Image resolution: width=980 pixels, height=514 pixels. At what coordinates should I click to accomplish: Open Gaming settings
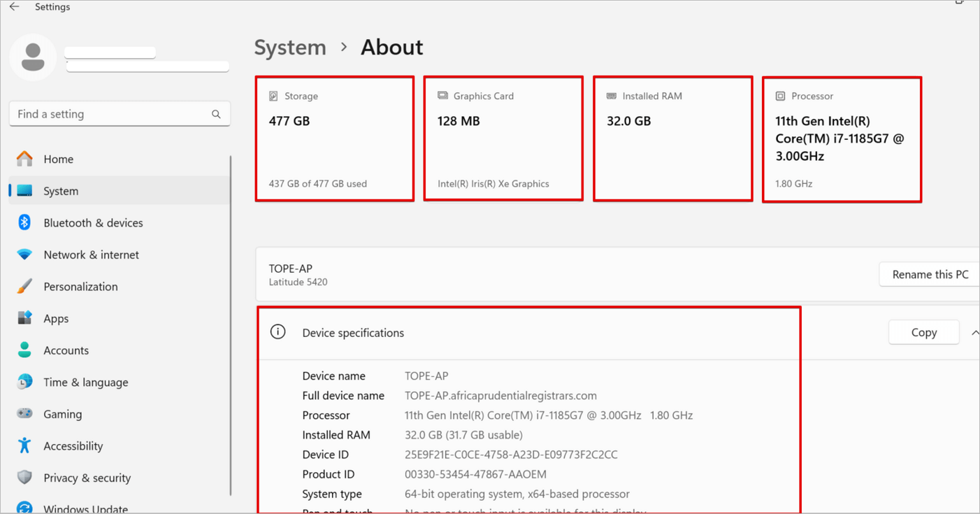62,414
